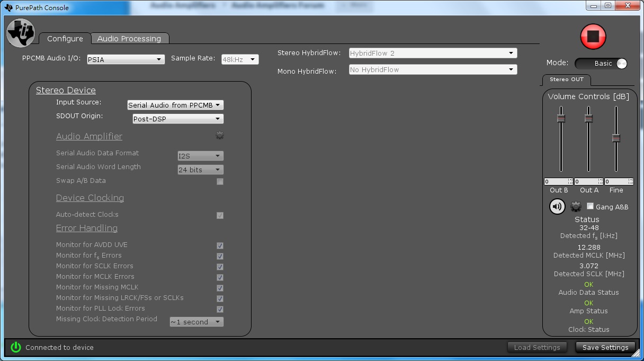This screenshot has width=644, height=361.
Task: Open the PPCMB Audio I/O dropdown
Action: point(126,59)
